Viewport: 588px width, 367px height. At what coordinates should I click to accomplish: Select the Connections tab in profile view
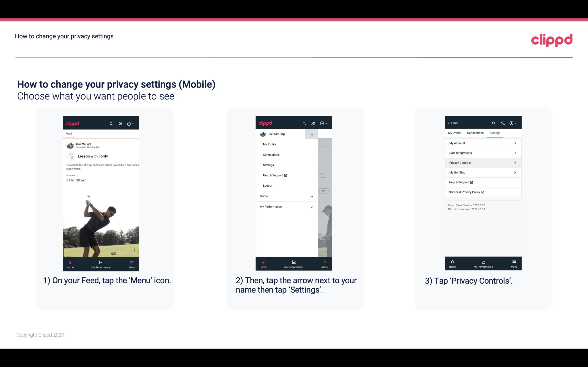475,133
